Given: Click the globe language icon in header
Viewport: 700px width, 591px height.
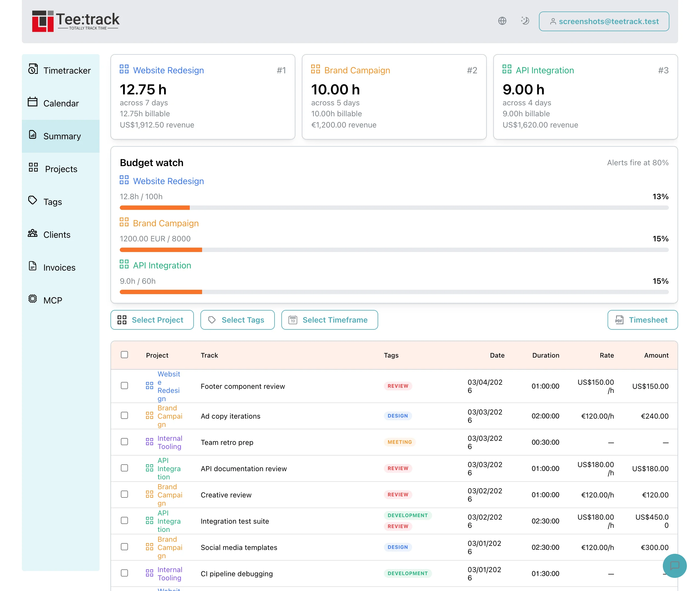Looking at the screenshot, I should 502,21.
